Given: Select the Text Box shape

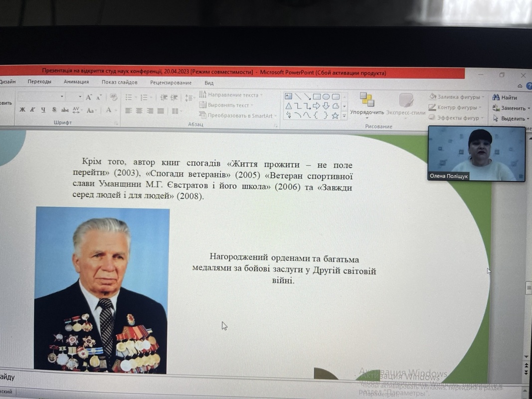Looking at the screenshot, I should 288,97.
